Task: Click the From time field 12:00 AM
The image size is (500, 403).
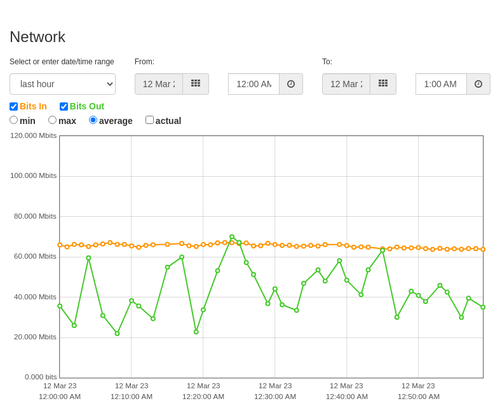Action: pyautogui.click(x=254, y=84)
